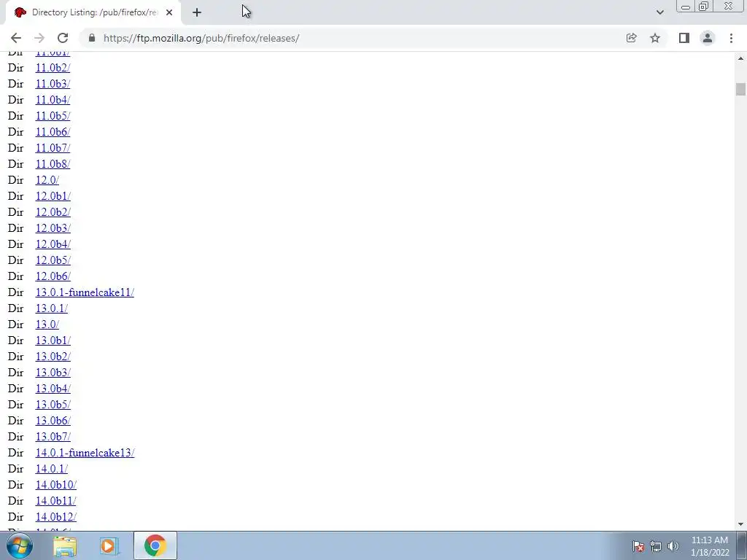Open the volume speaker tray icon

click(673, 546)
